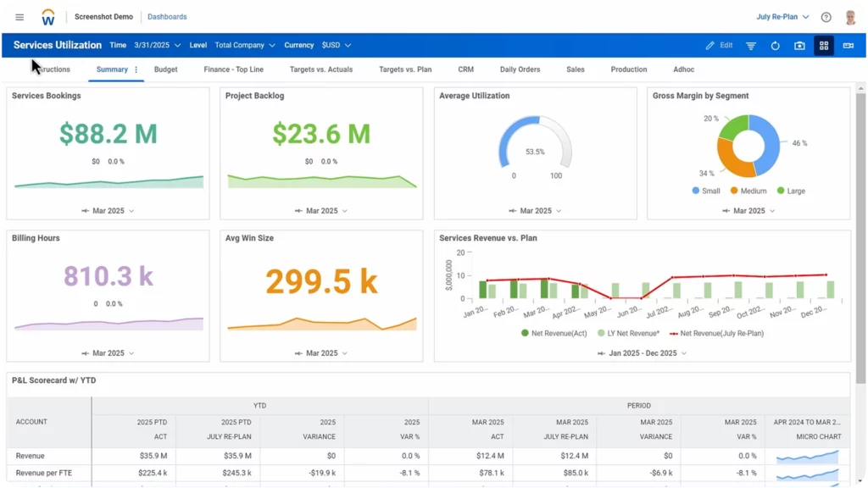
Task: Take a snapshot with the camera icon
Action: click(799, 45)
